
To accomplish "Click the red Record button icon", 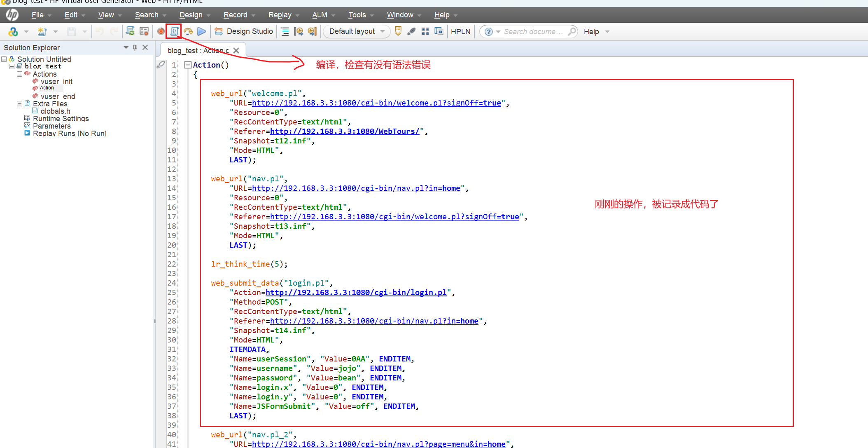I will (161, 31).
